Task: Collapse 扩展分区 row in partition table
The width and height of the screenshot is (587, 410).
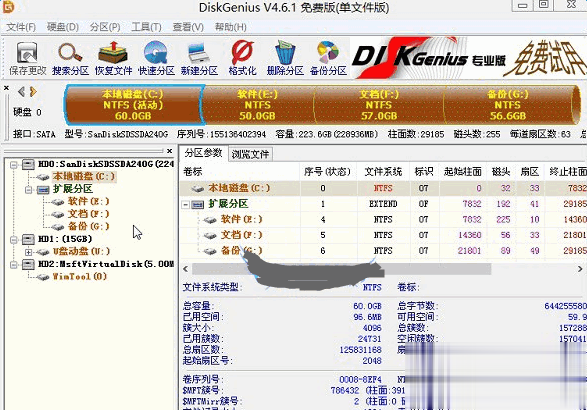Action: 185,204
